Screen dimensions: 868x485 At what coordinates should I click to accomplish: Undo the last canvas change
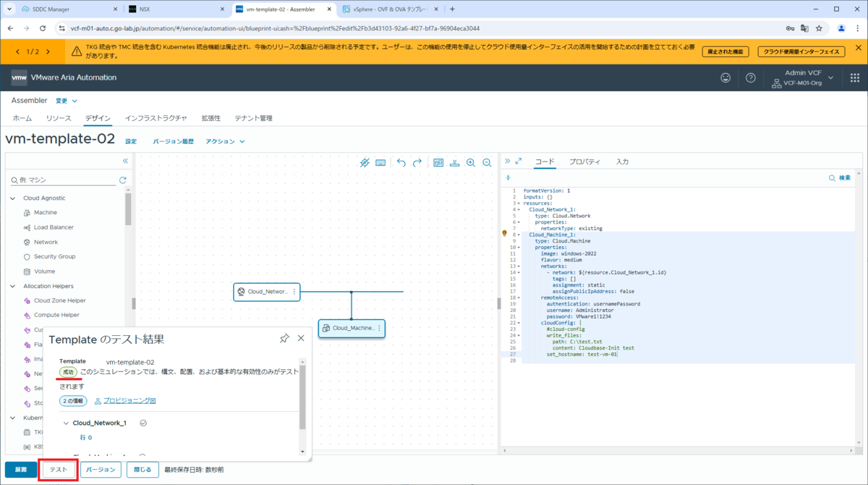401,163
